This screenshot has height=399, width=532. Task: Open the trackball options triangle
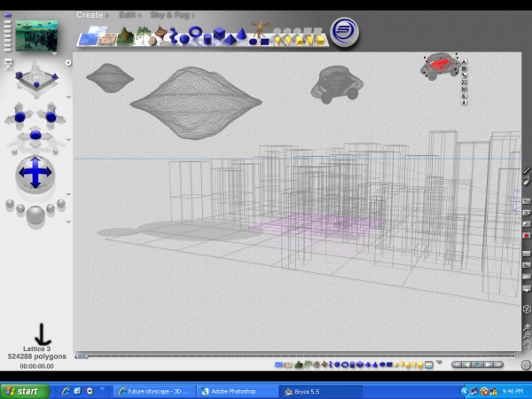point(68,194)
